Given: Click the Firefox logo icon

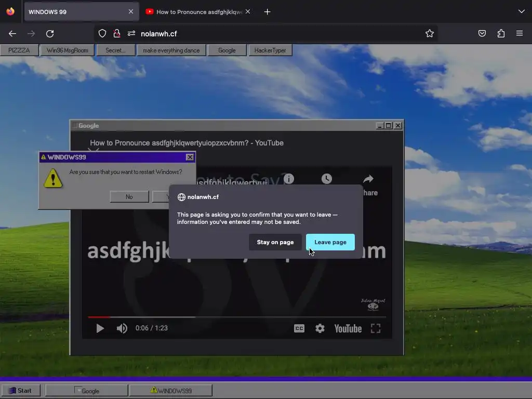Looking at the screenshot, I should click(10, 11).
